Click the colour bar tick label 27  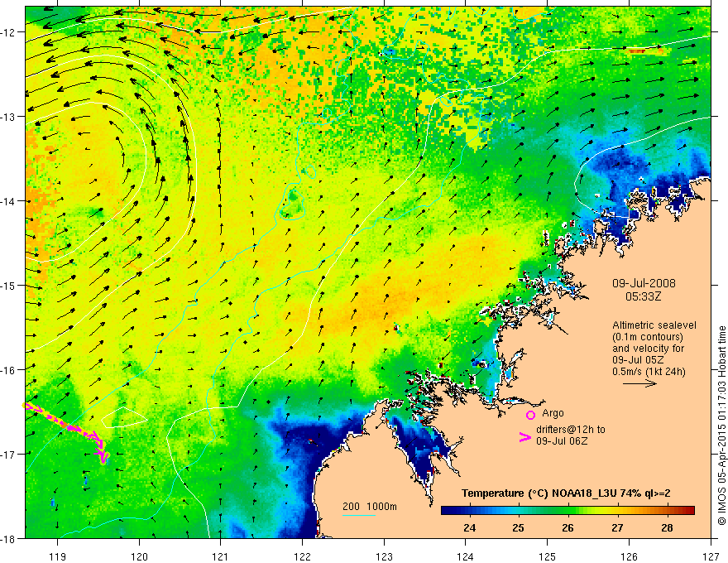[x=617, y=528]
